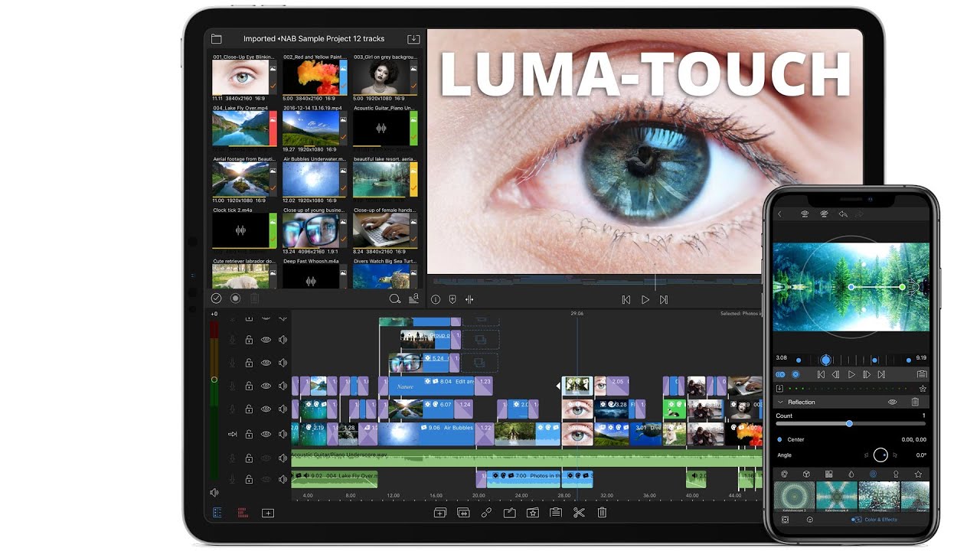Toggle the eye on the Nature title track

point(266,386)
